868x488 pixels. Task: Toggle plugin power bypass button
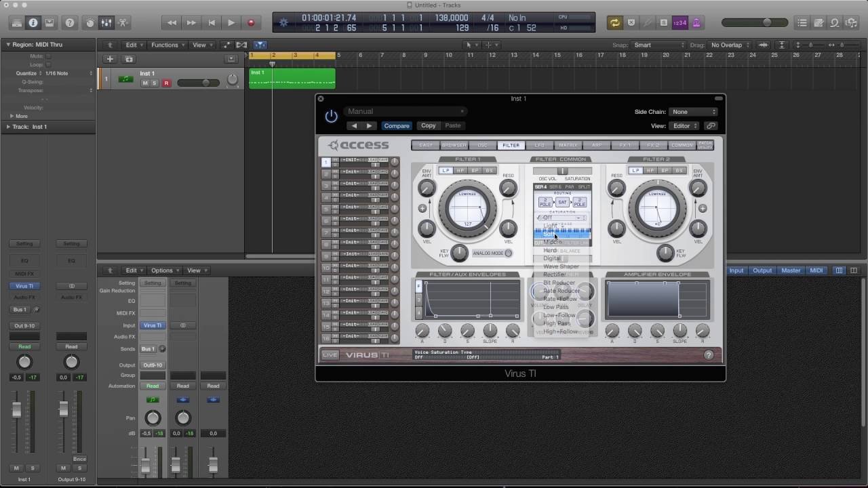pos(331,117)
